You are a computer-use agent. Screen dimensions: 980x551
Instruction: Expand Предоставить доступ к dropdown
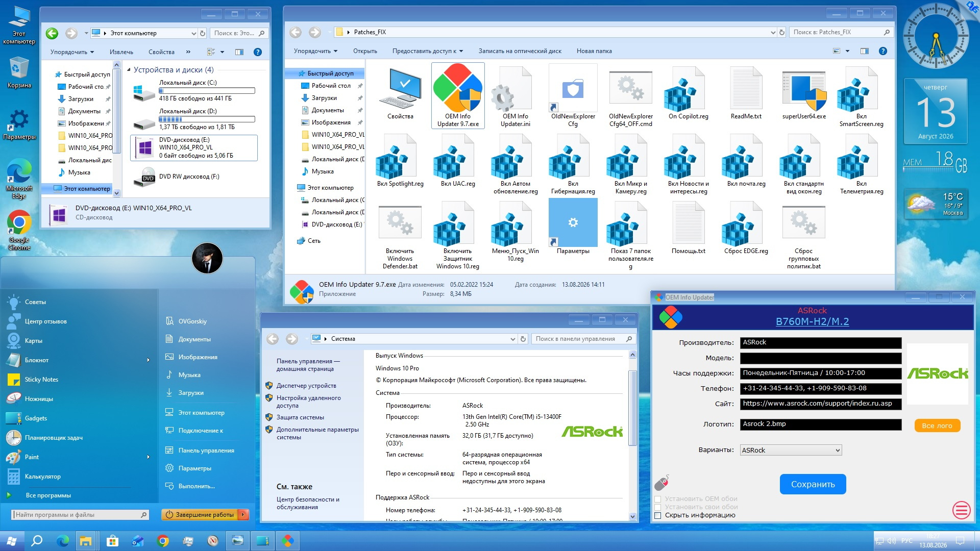pyautogui.click(x=428, y=51)
